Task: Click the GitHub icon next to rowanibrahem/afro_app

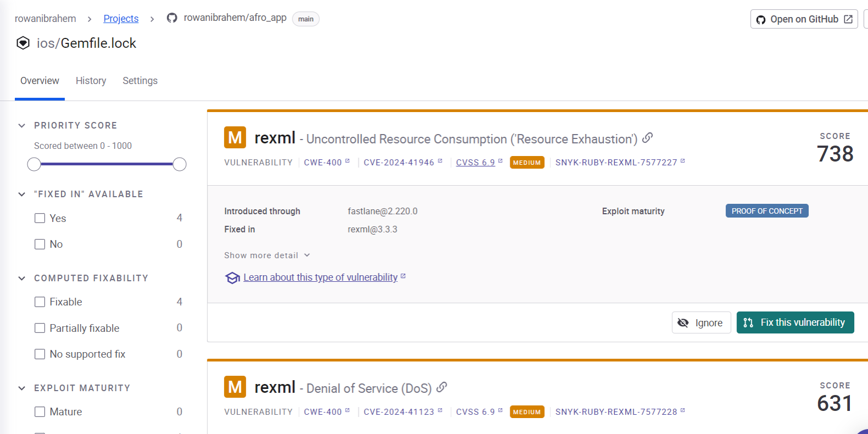Action: pyautogui.click(x=172, y=18)
